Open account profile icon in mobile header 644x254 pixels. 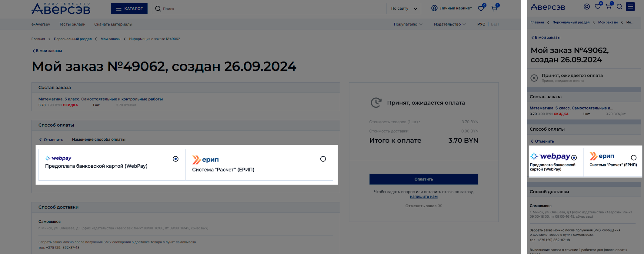click(587, 7)
